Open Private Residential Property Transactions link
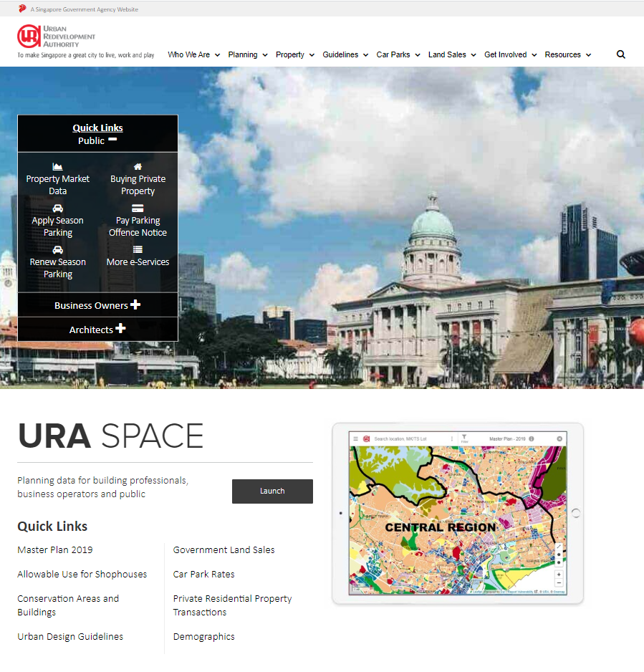The height and width of the screenshot is (672, 644). click(233, 605)
